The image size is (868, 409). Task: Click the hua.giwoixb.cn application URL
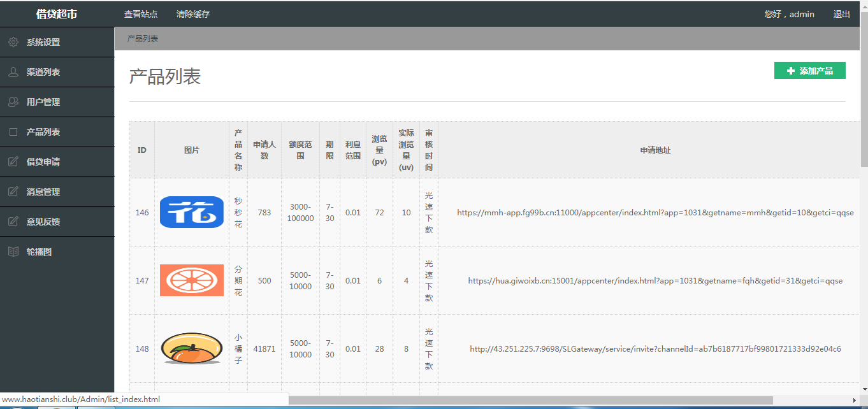[x=655, y=281]
